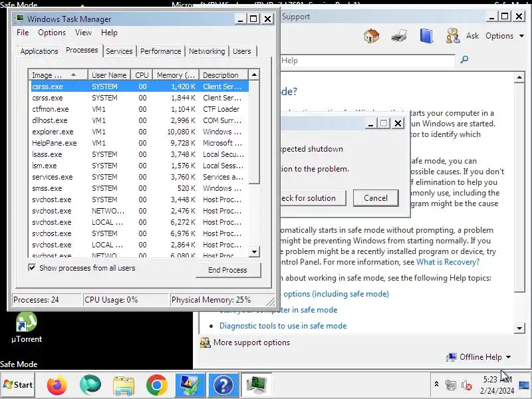Select the HelpPane.exe process row
Screen dimensions: 532x399
pos(140,143)
